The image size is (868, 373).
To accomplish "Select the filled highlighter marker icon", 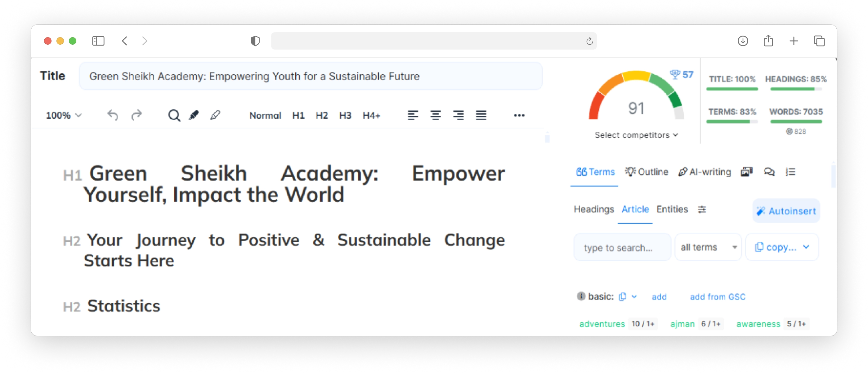I will 194,115.
